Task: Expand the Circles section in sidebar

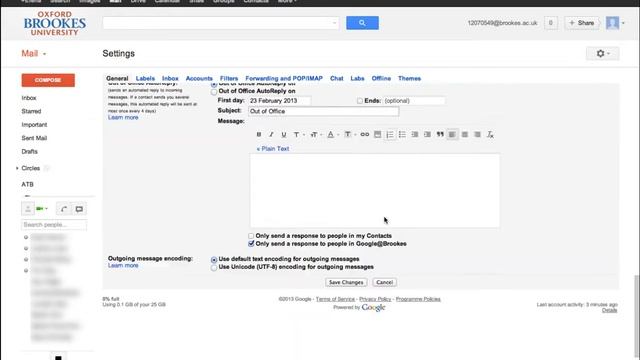Action: point(17,168)
